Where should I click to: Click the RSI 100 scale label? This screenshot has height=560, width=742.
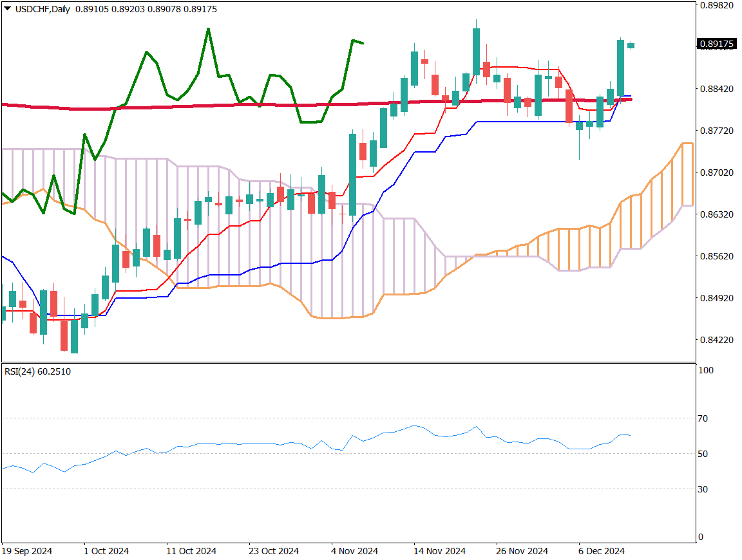click(x=705, y=371)
